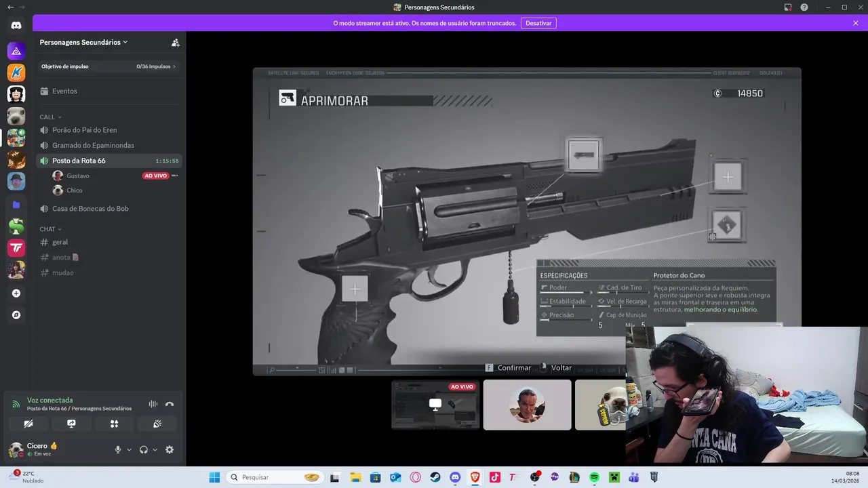868x488 pixels.
Task: Select the man's avatar participant tile
Action: (527, 405)
